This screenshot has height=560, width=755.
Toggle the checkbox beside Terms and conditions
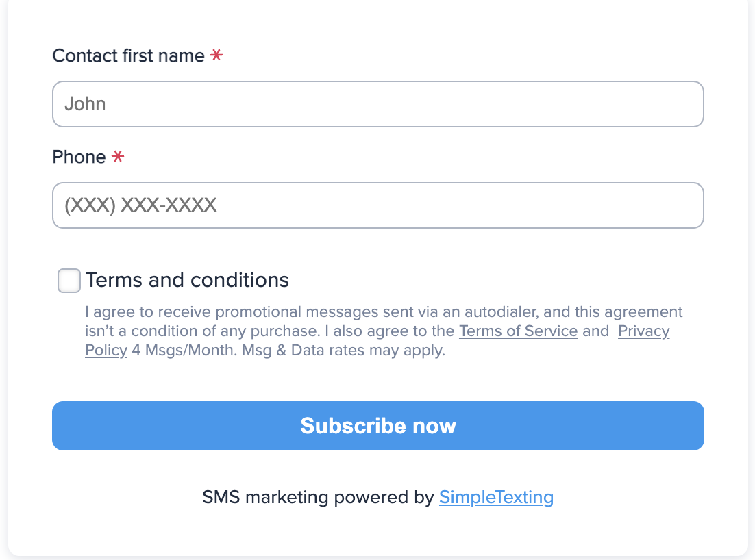pos(69,280)
